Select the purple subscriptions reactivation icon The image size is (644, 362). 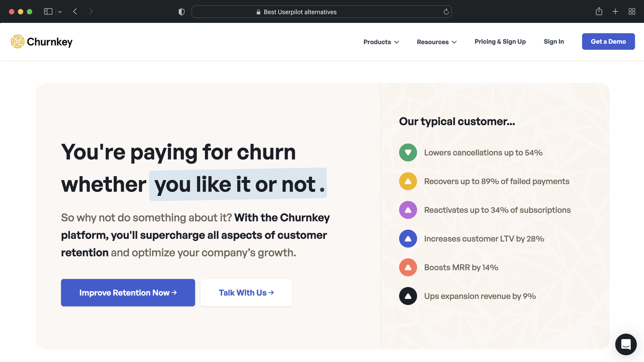(x=408, y=210)
